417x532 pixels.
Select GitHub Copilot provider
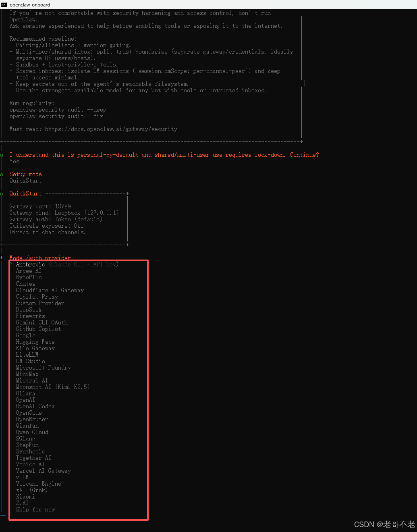39,329
